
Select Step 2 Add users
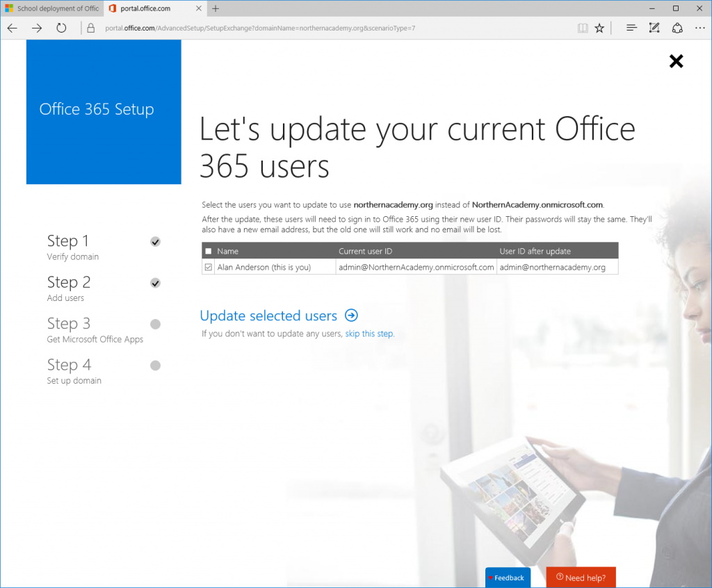(69, 288)
